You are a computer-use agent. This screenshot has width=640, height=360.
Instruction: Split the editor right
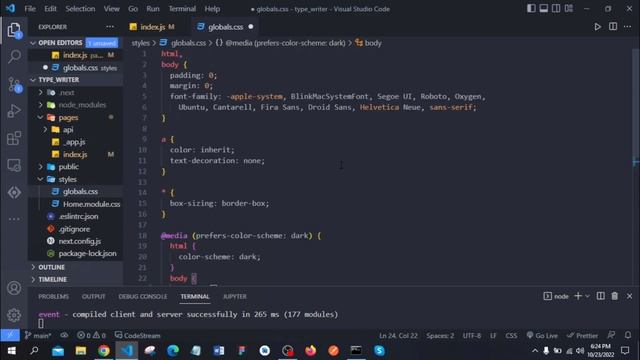[x=613, y=27]
